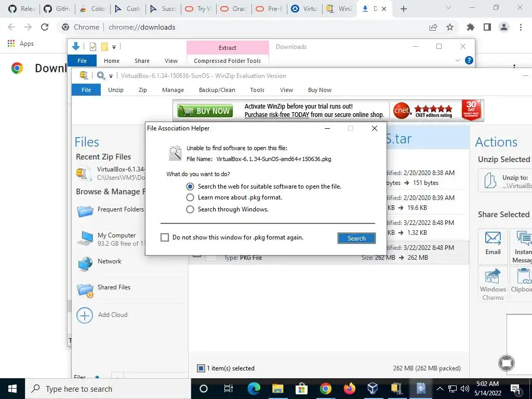Image resolution: width=532 pixels, height=399 pixels.
Task: Open 'Purchase risk-free TODAY' link
Action: coord(277,115)
